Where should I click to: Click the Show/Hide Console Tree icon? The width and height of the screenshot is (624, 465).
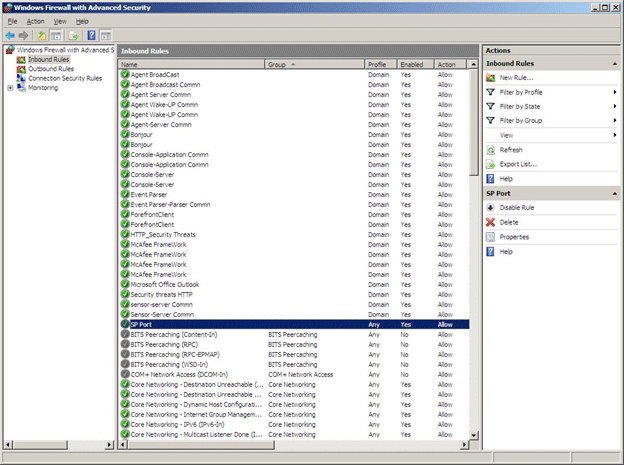point(56,35)
